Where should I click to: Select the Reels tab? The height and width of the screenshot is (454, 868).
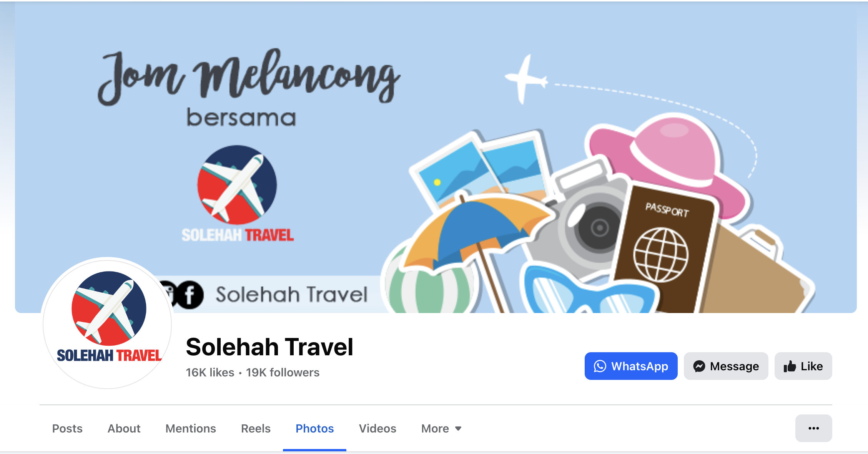click(256, 428)
